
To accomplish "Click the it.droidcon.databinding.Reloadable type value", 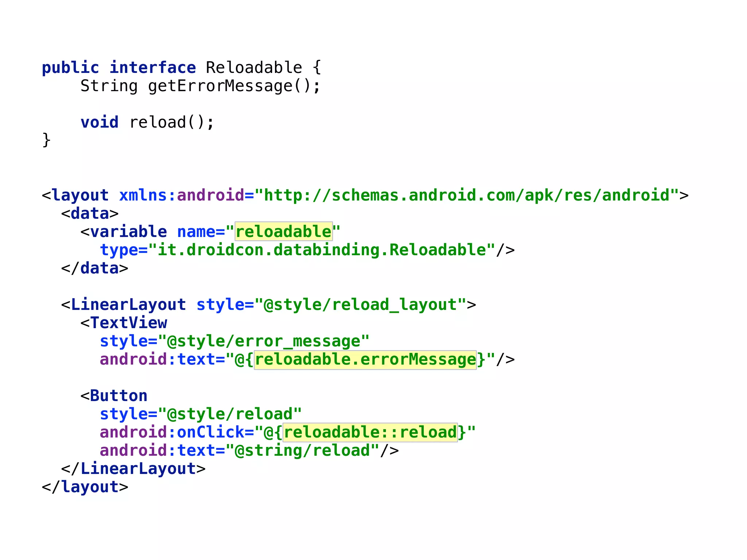I will pos(322,250).
